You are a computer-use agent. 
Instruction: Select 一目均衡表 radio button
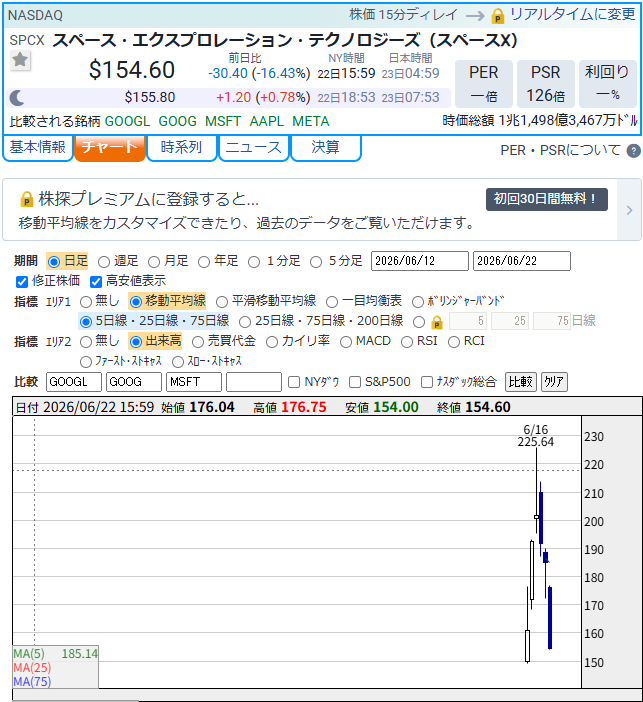tap(332, 302)
